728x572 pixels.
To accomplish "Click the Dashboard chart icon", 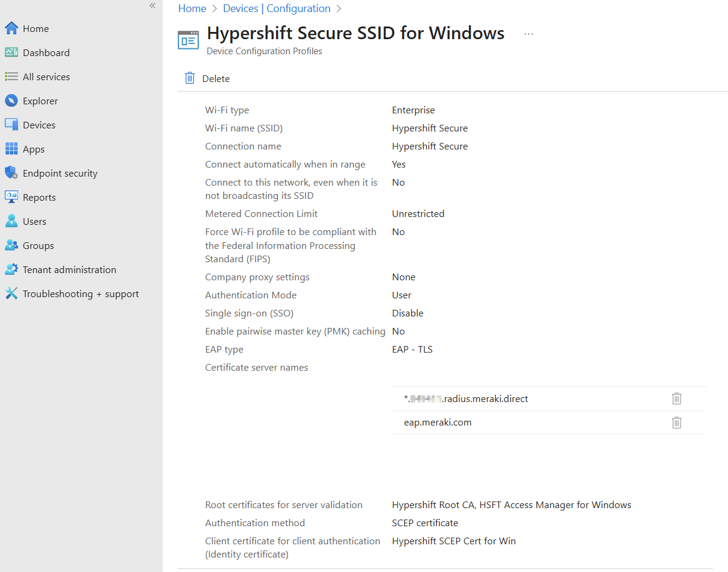I will tap(11, 52).
